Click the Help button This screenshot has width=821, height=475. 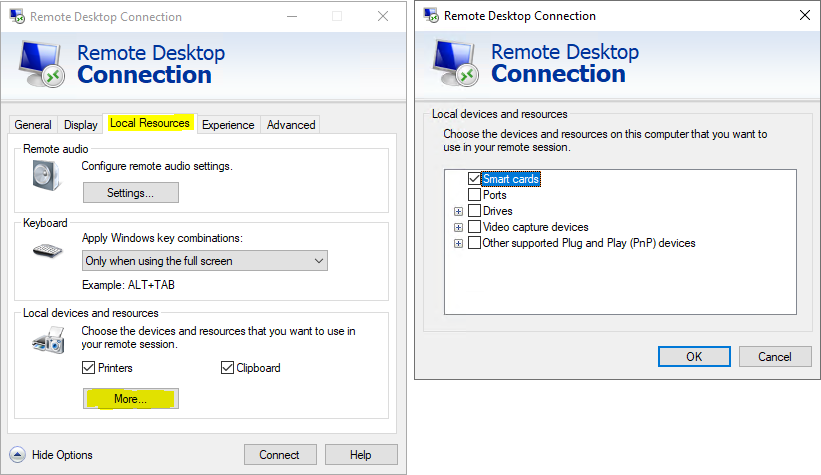[x=361, y=455]
